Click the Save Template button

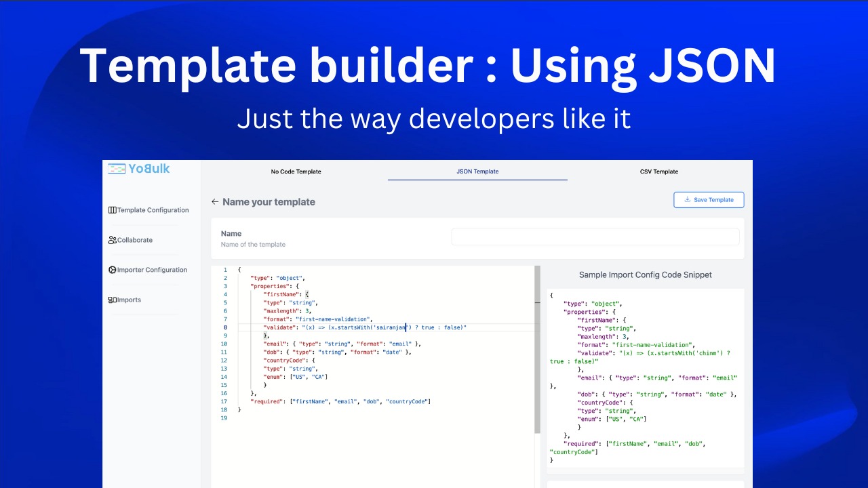coord(709,199)
